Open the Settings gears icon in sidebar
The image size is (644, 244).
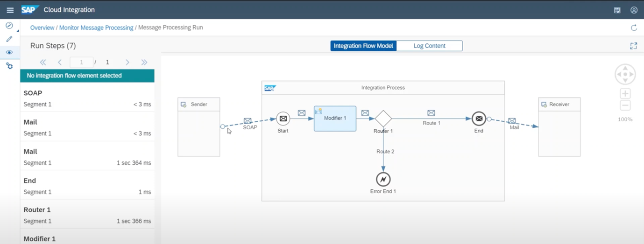(9, 66)
